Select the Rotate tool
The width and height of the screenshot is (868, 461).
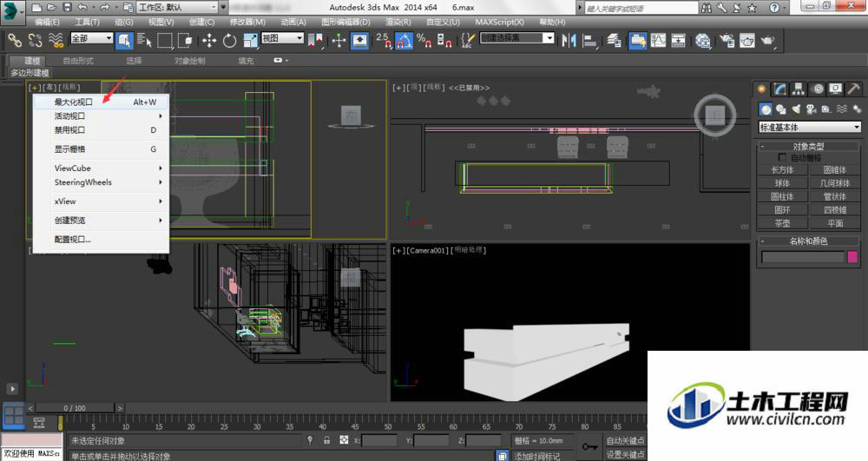point(229,40)
